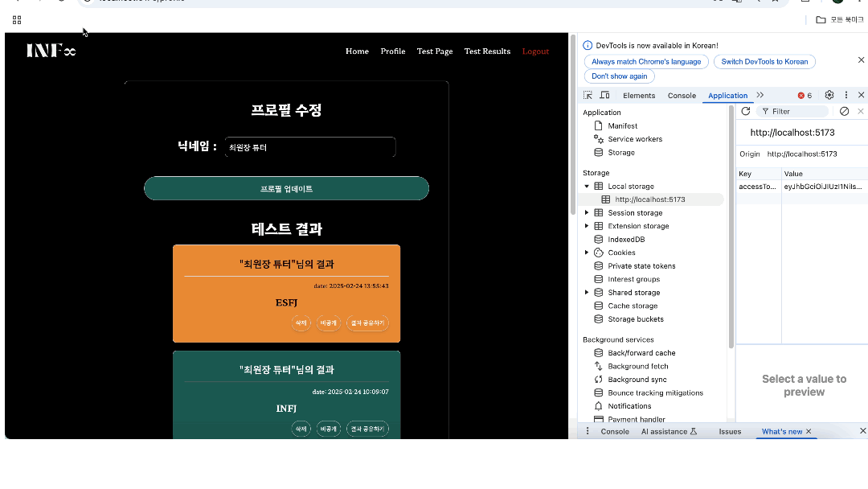This screenshot has width=868, height=489.
Task: Collapse the Local storage tree node
Action: 587,186
